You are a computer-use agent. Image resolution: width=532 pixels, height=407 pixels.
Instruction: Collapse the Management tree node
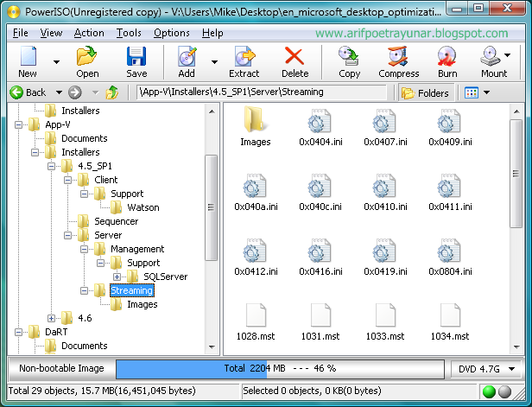tap(84, 249)
